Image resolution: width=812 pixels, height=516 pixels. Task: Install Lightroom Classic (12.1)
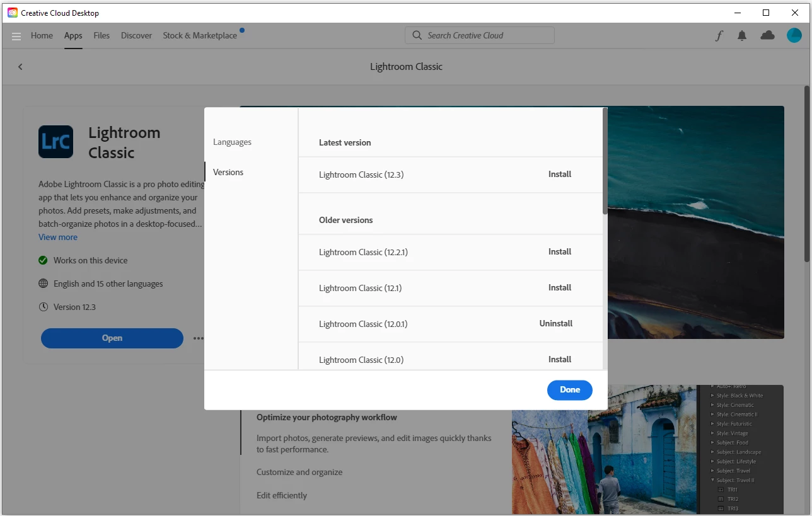tap(560, 287)
